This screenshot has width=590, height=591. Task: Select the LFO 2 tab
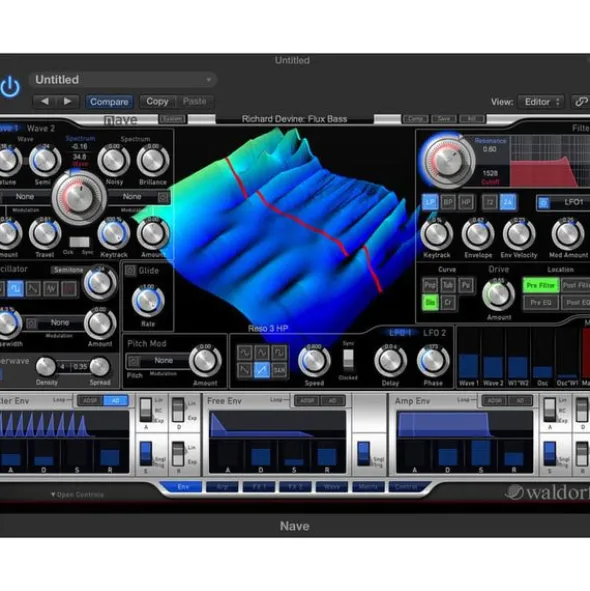coord(434,333)
